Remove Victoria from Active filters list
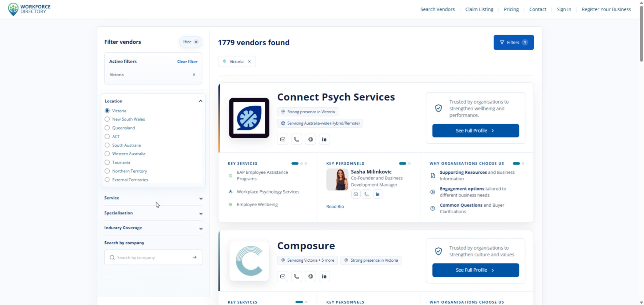The image size is (644, 305). pos(194,75)
